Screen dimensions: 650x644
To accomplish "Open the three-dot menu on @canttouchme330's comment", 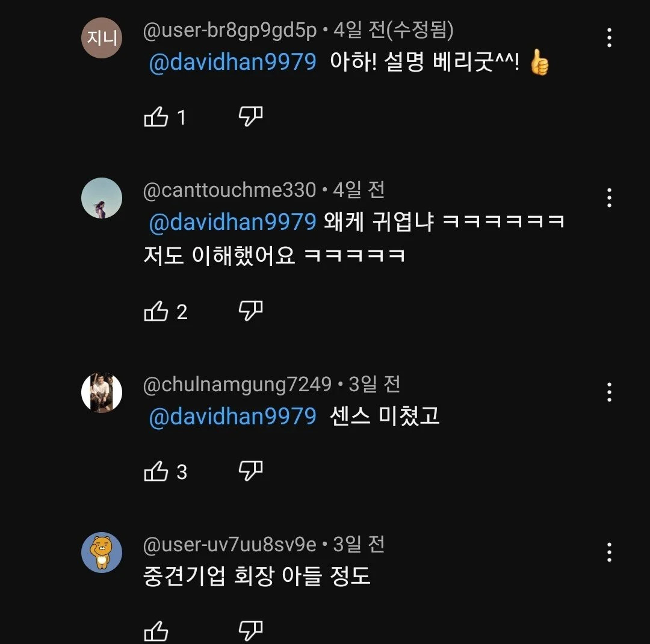I will (609, 197).
